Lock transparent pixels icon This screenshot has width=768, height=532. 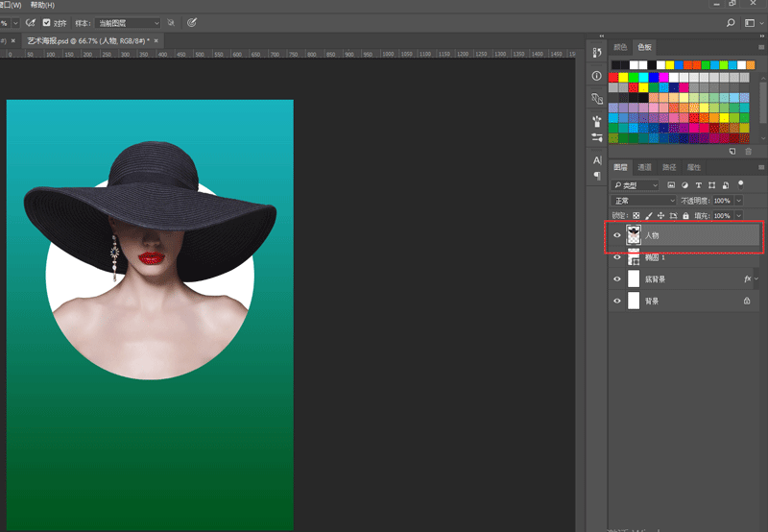pyautogui.click(x=636, y=215)
